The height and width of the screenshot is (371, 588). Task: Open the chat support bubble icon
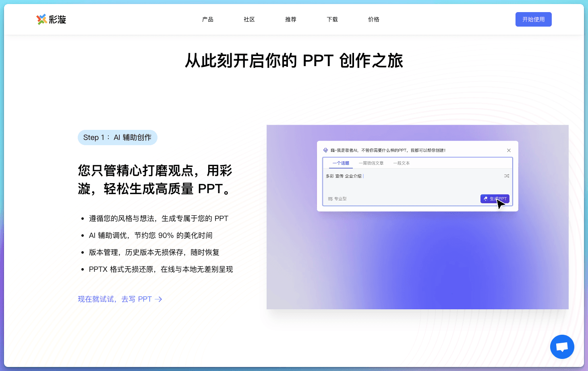(x=562, y=347)
